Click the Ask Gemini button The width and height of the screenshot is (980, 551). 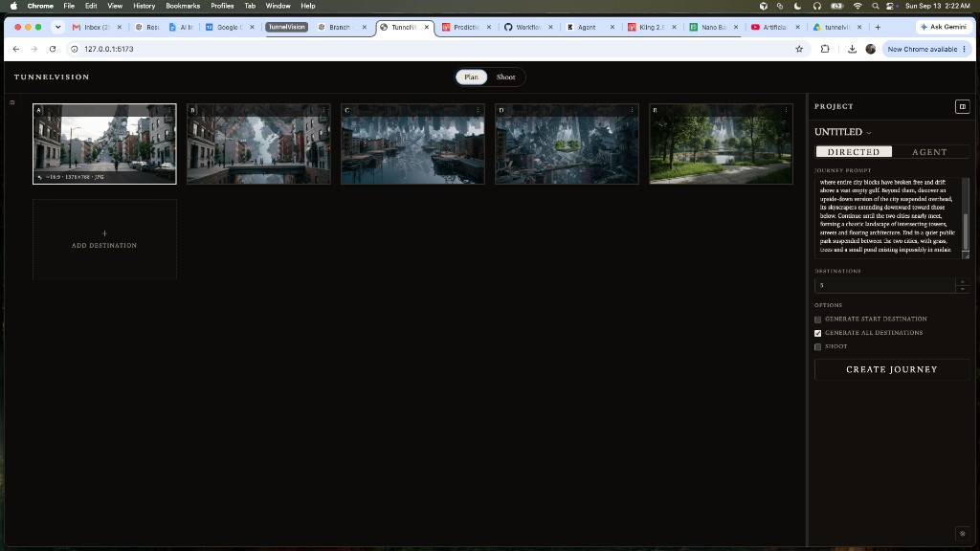click(943, 27)
